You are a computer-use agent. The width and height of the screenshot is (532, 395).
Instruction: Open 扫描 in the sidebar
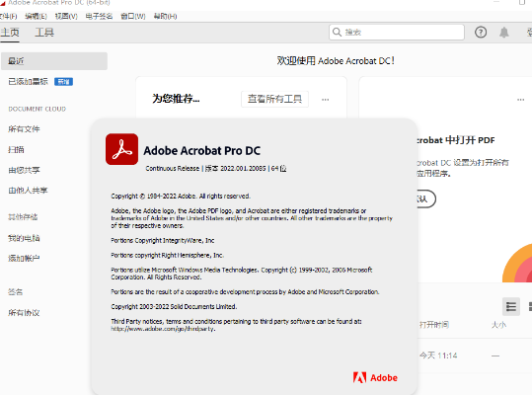[16, 149]
